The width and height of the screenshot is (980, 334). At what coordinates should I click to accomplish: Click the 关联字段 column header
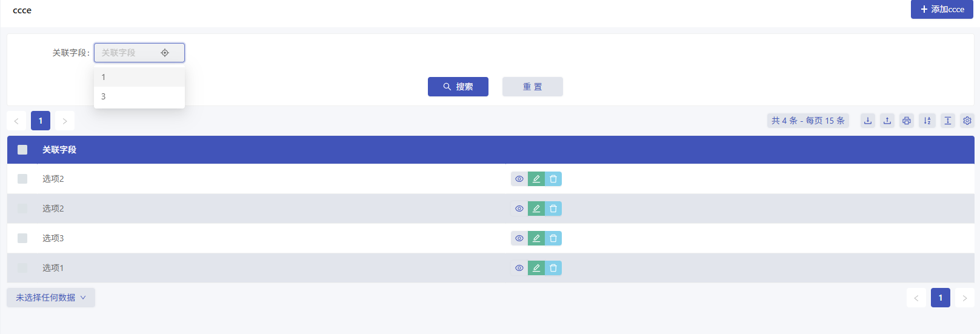coord(59,150)
